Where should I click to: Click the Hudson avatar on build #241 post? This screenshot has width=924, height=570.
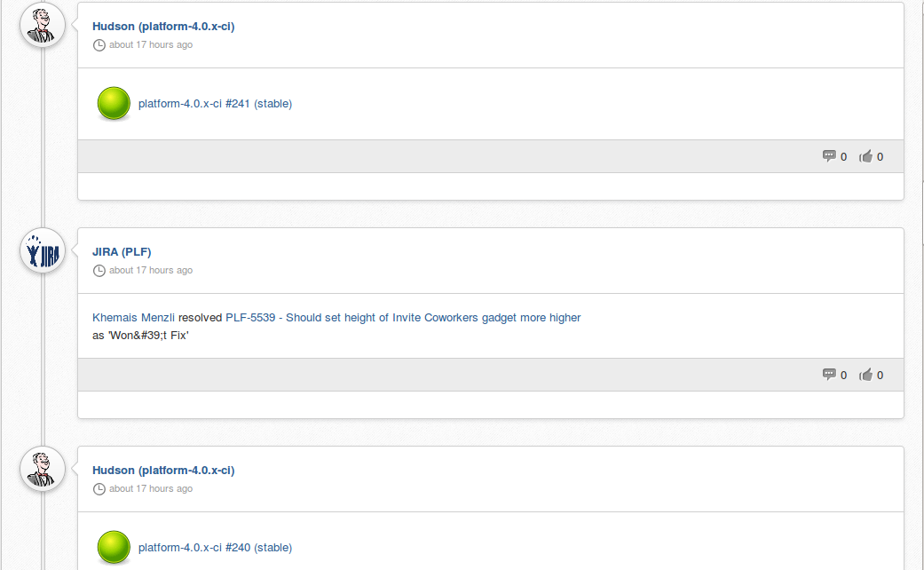(x=43, y=25)
